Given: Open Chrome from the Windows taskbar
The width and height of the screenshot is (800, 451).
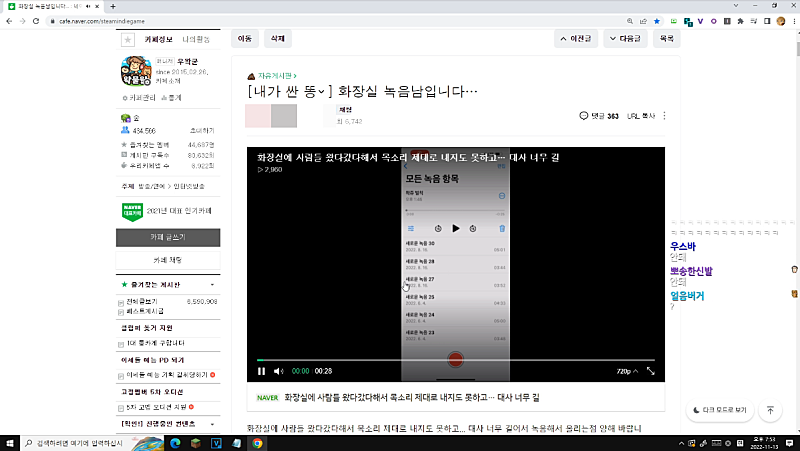Looking at the screenshot, I should click(x=257, y=441).
